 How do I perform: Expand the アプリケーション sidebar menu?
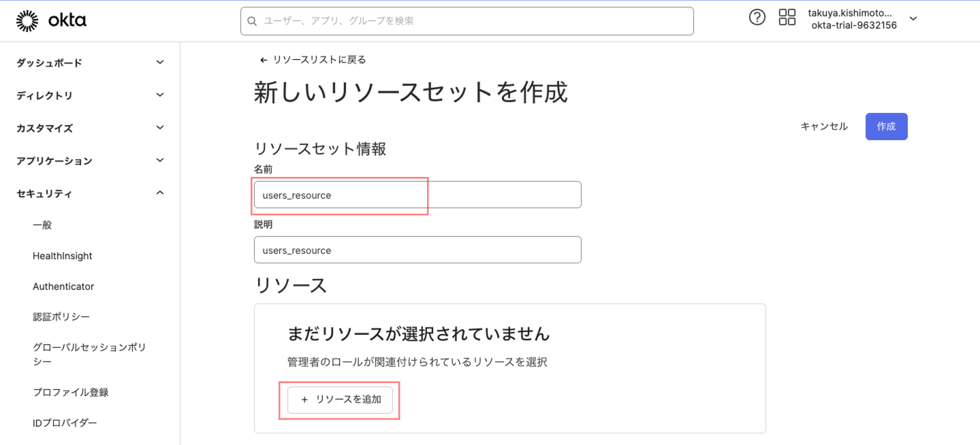click(x=89, y=161)
